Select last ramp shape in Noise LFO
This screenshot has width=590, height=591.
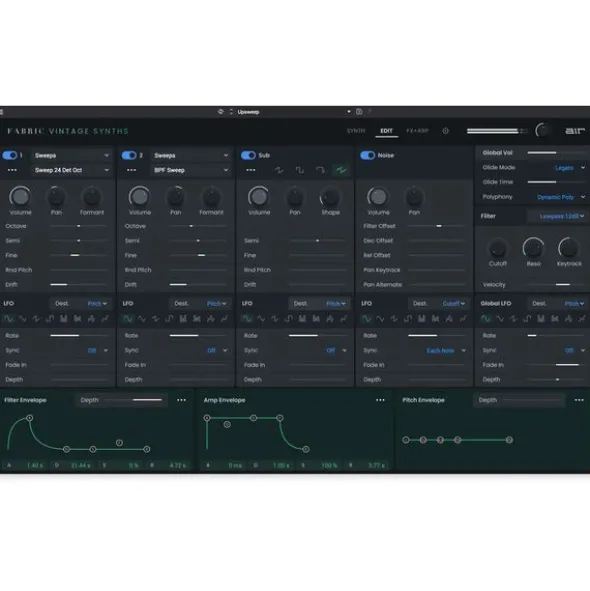pos(463,319)
